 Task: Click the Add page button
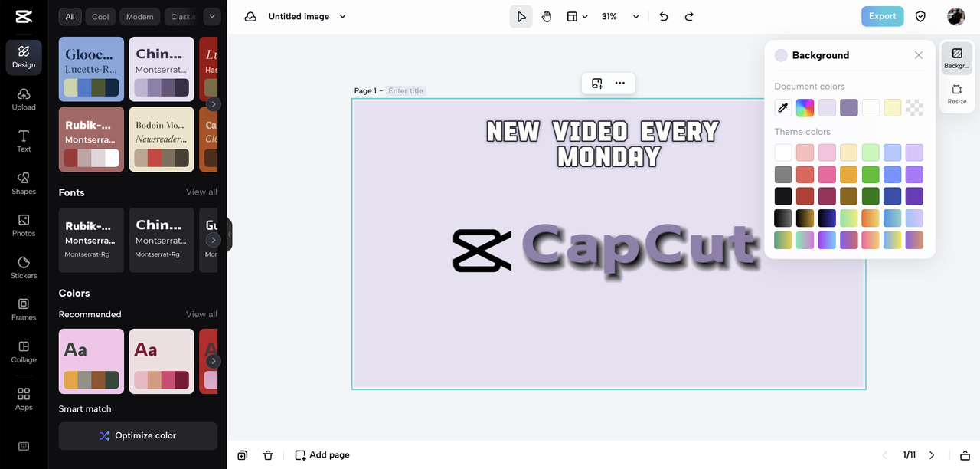click(x=322, y=455)
